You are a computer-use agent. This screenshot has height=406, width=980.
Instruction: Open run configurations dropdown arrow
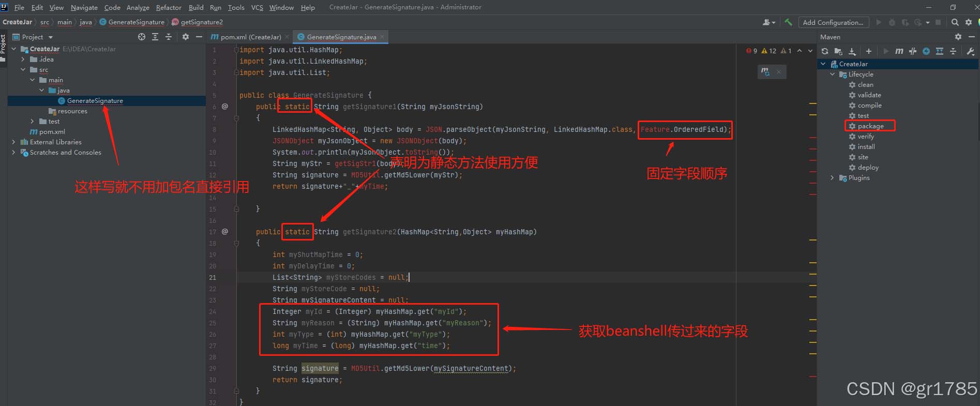click(x=927, y=22)
